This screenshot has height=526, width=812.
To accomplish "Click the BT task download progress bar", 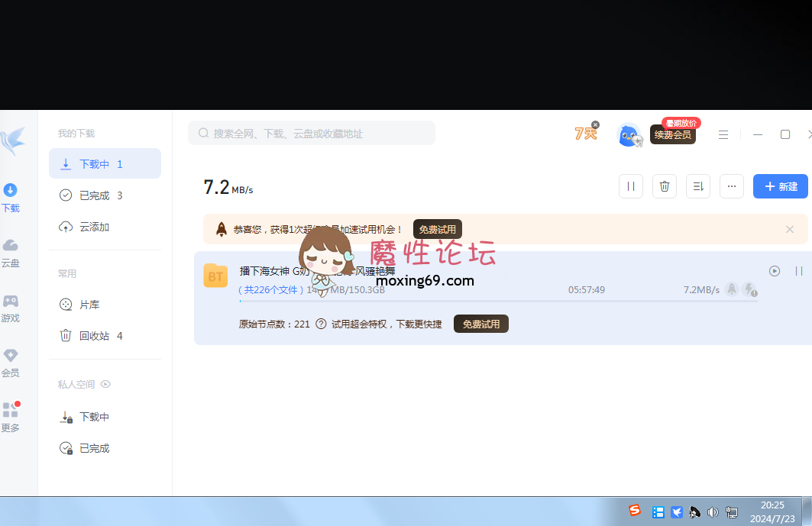I will [x=497, y=301].
